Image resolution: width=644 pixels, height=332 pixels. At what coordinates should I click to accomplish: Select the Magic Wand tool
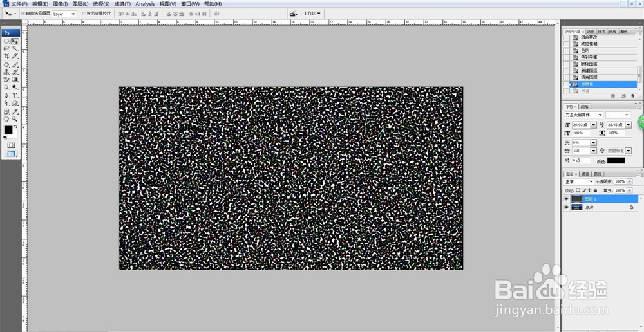pos(15,48)
